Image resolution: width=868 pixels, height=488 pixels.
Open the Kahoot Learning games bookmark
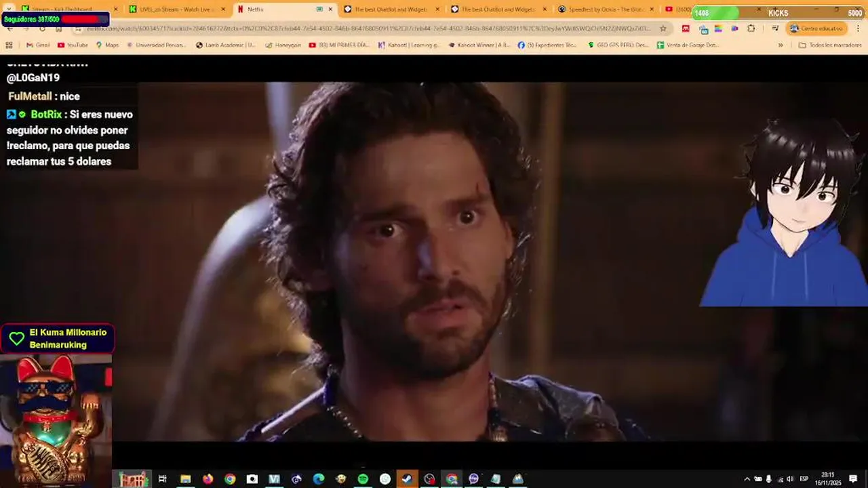[x=409, y=45]
